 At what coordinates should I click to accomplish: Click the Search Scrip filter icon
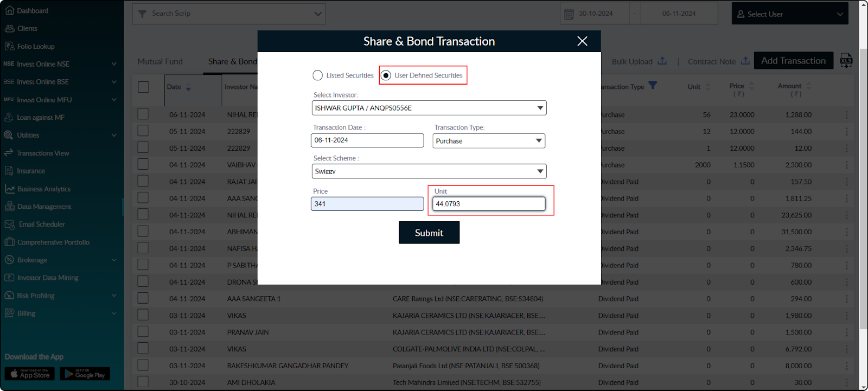pos(142,14)
